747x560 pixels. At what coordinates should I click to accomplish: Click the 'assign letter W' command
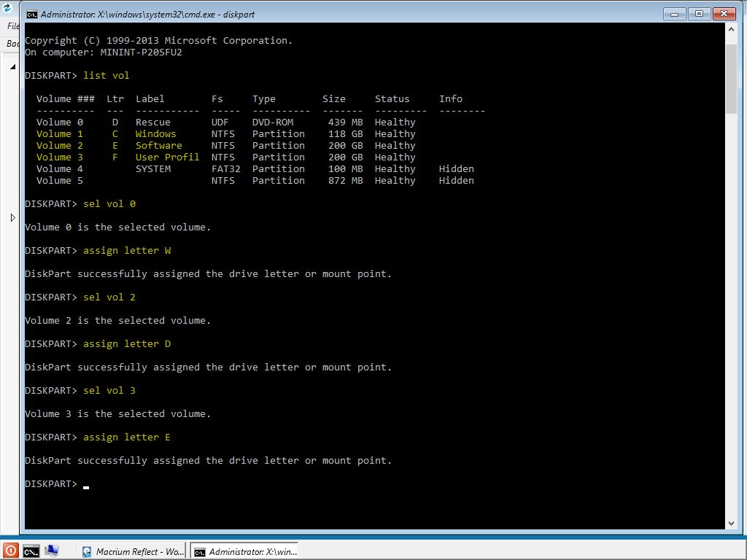pos(127,251)
